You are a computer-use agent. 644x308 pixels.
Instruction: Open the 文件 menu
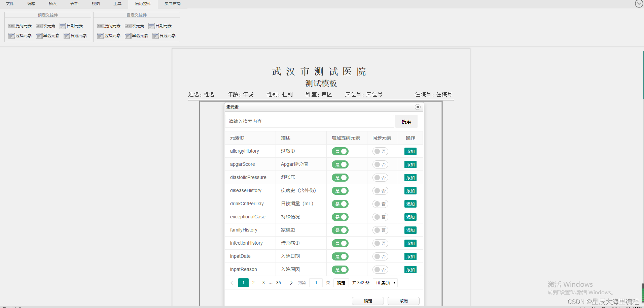10,4
